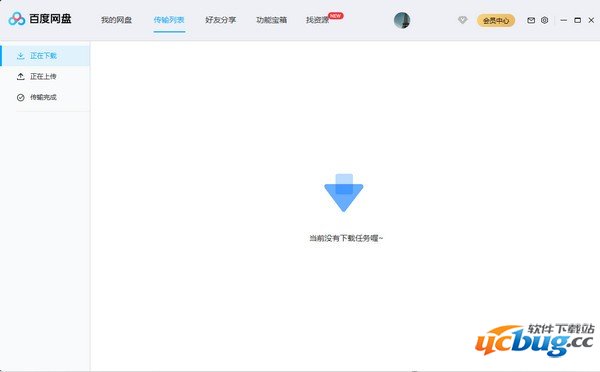Image resolution: width=600 pixels, height=372 pixels.
Task: Open the 我的网盘 tab
Action: coord(116,20)
